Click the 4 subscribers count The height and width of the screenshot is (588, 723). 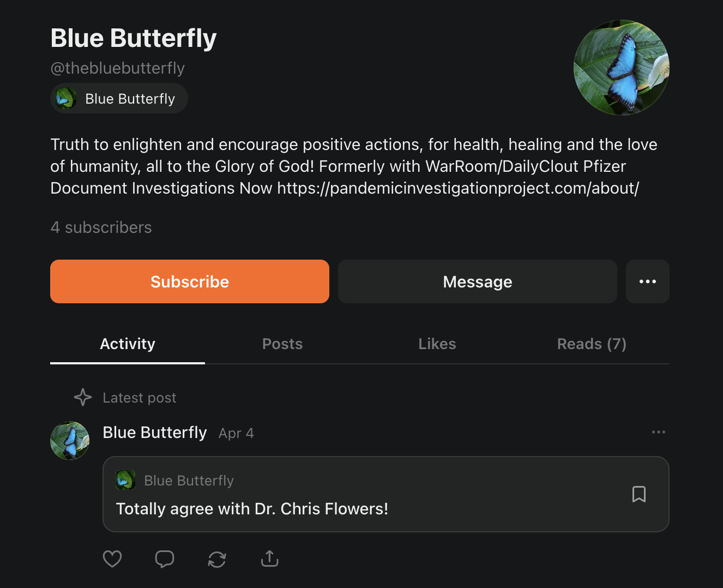101,227
